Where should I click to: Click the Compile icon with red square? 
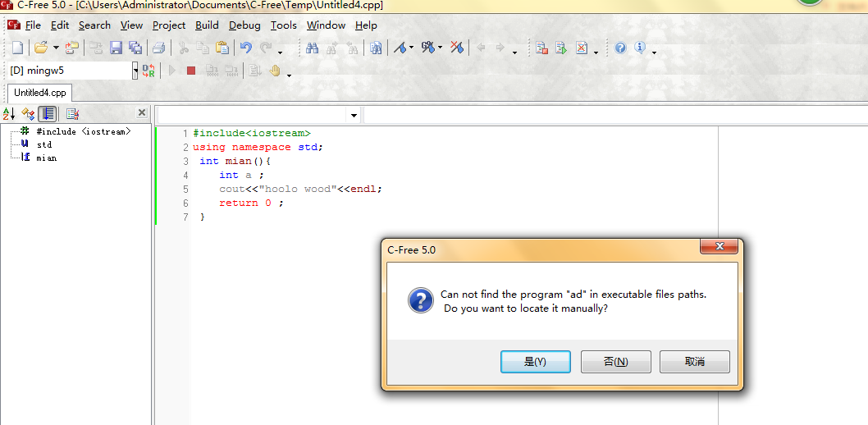[541, 48]
